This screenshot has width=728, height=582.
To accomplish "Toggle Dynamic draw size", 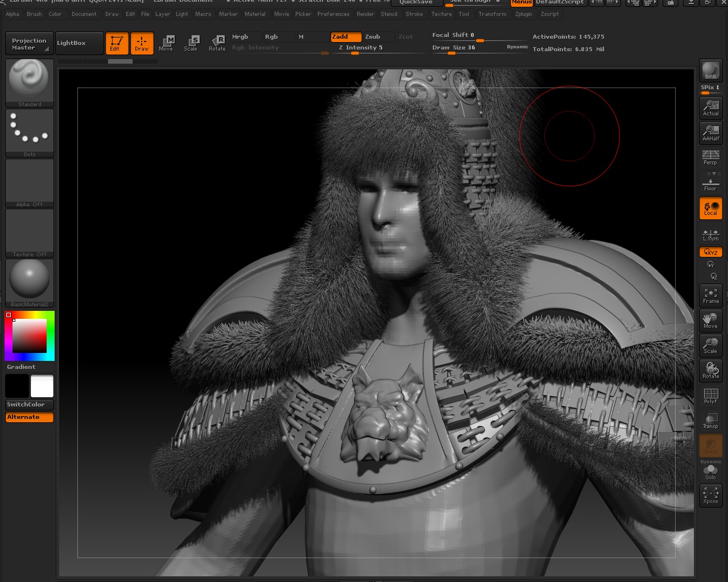I will (517, 47).
